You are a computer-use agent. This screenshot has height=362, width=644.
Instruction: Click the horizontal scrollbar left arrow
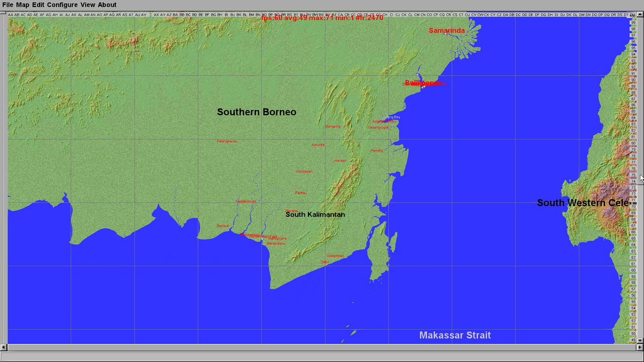pyautogui.click(x=4, y=347)
